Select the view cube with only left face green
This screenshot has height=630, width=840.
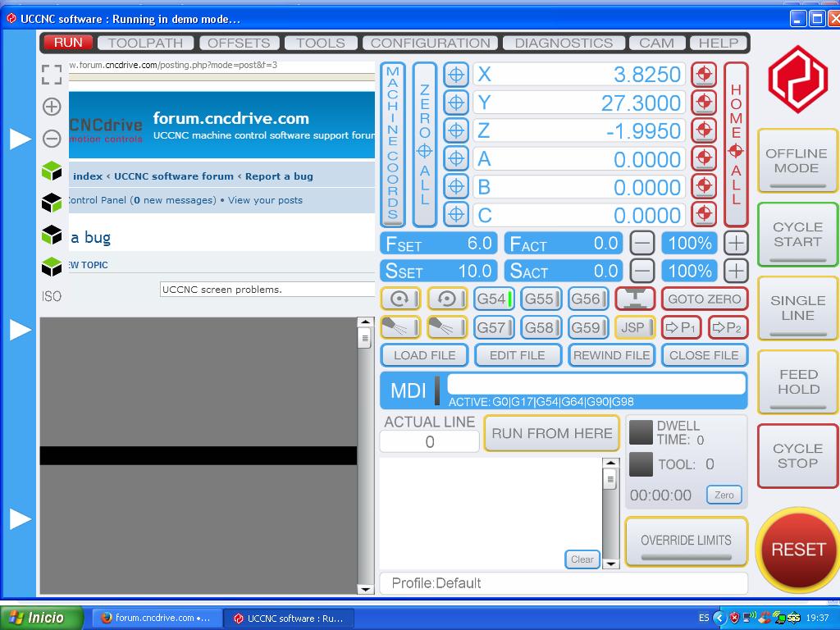(x=52, y=235)
